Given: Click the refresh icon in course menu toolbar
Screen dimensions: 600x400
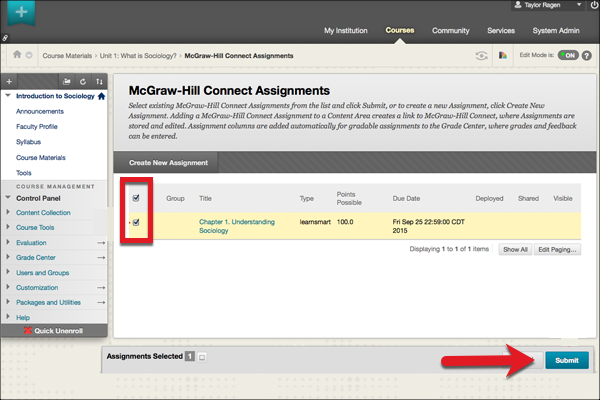Looking at the screenshot, I should click(x=82, y=80).
